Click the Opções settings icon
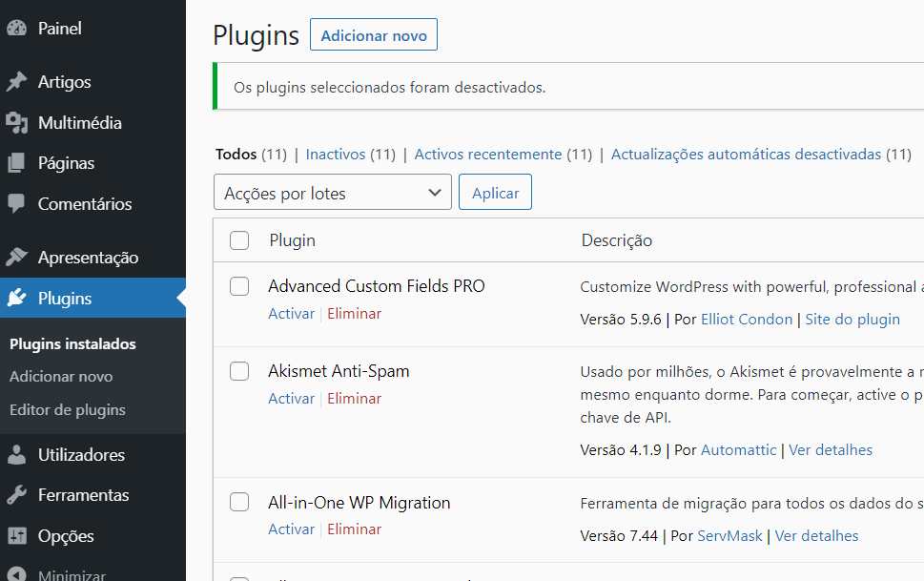Screen dimensions: 924x581 (x=16, y=536)
